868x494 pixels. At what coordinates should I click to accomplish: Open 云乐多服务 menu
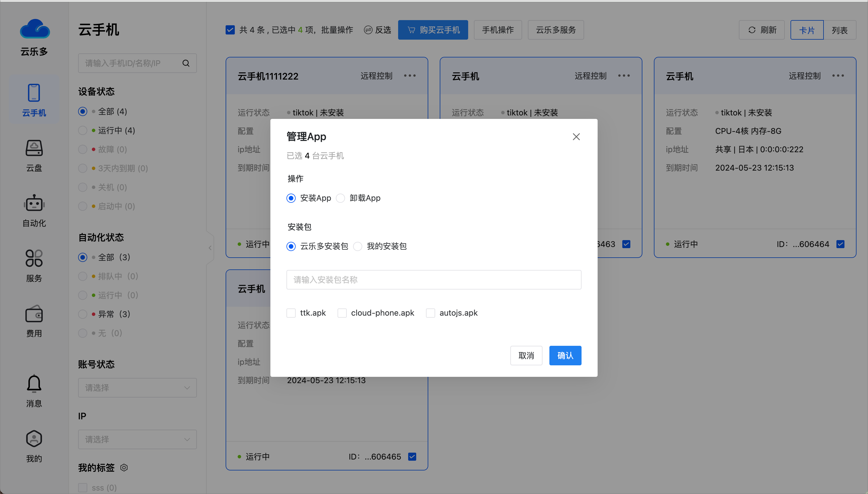(556, 30)
